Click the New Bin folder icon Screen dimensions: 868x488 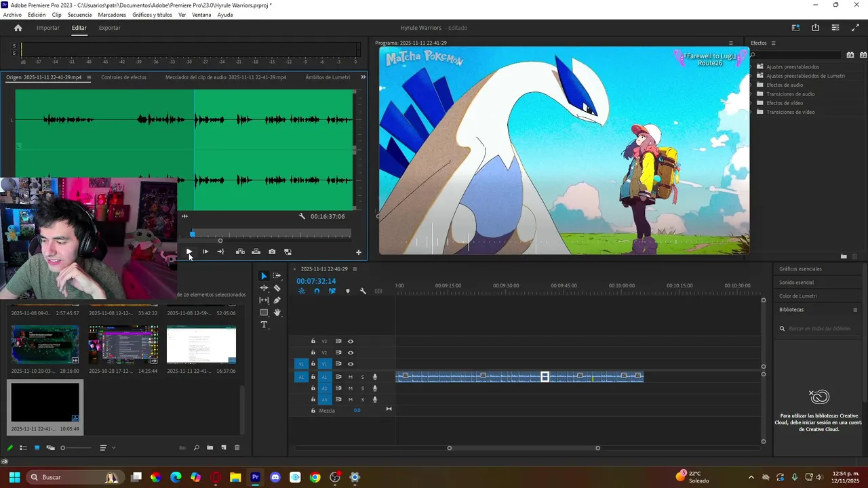click(210, 448)
